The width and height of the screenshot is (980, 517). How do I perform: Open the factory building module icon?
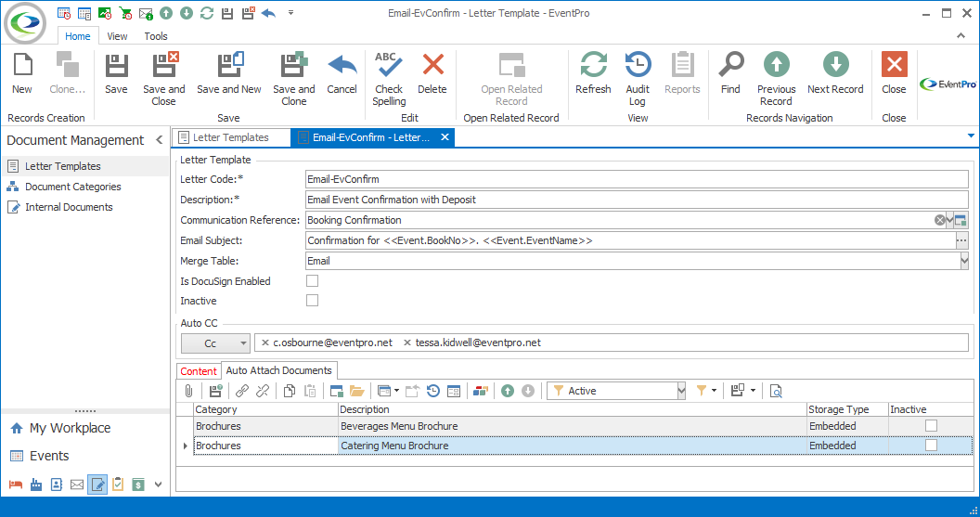point(36,485)
